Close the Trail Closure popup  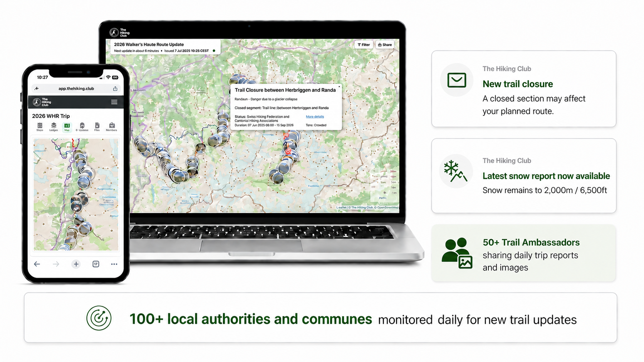pyautogui.click(x=339, y=87)
